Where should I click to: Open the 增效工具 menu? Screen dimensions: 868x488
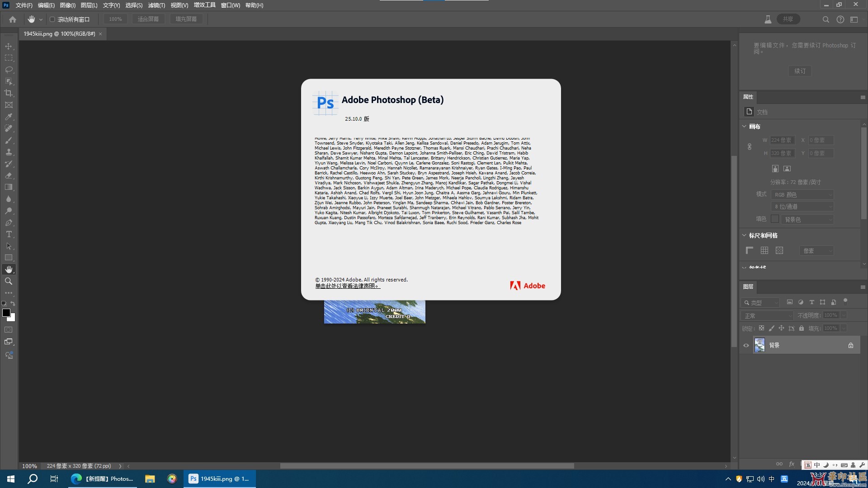point(204,5)
